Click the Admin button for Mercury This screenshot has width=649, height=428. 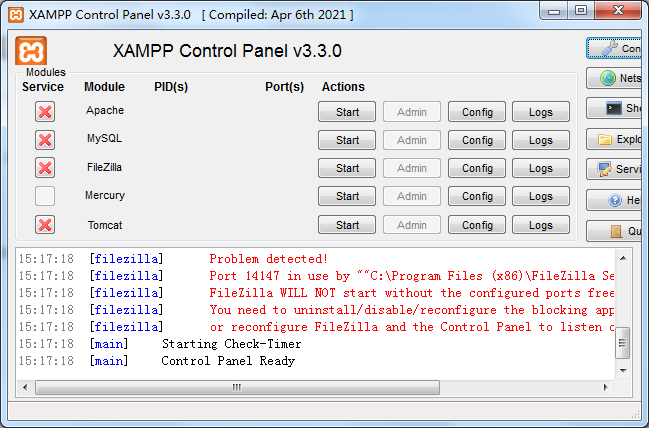coord(412,196)
